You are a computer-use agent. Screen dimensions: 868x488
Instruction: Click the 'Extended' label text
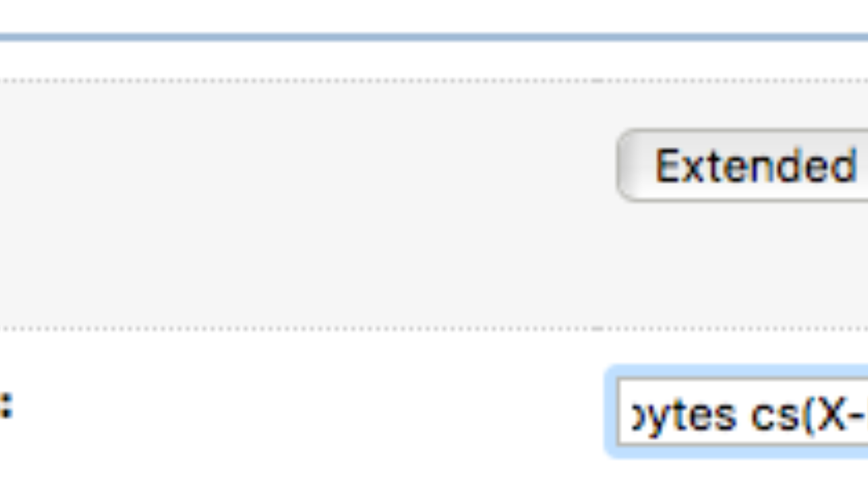[x=755, y=166]
